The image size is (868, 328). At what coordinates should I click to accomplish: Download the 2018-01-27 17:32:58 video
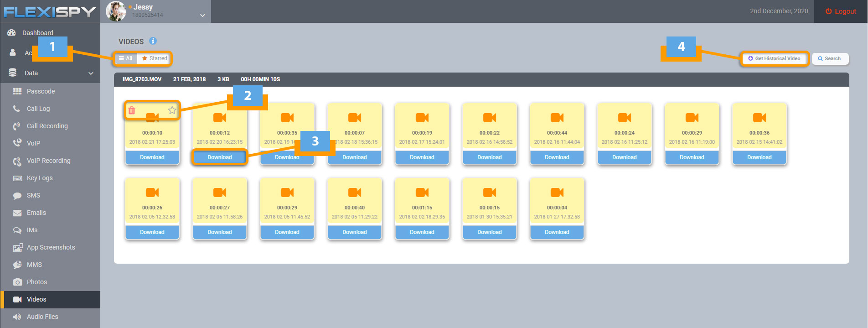(x=557, y=232)
